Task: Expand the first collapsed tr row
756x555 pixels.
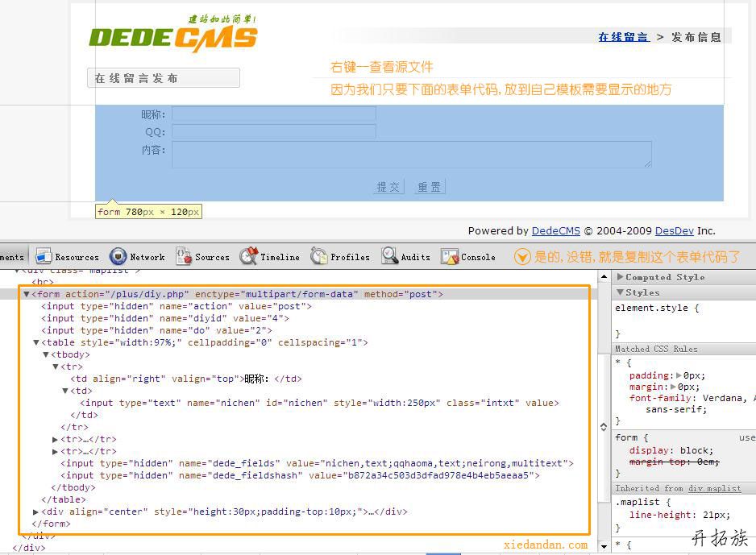Action: click(55, 439)
